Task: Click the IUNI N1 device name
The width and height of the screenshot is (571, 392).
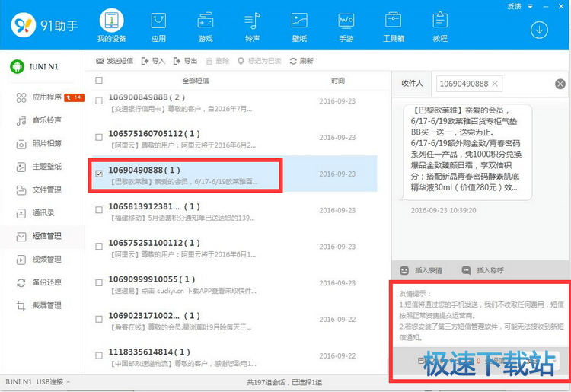Action: click(x=43, y=67)
